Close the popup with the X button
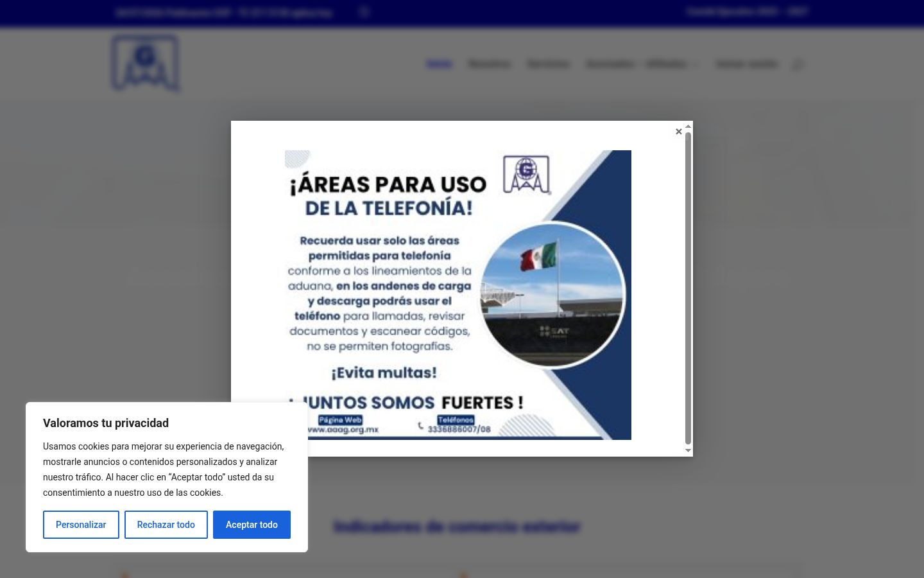Screen dimensions: 924x578 pyautogui.click(x=678, y=132)
